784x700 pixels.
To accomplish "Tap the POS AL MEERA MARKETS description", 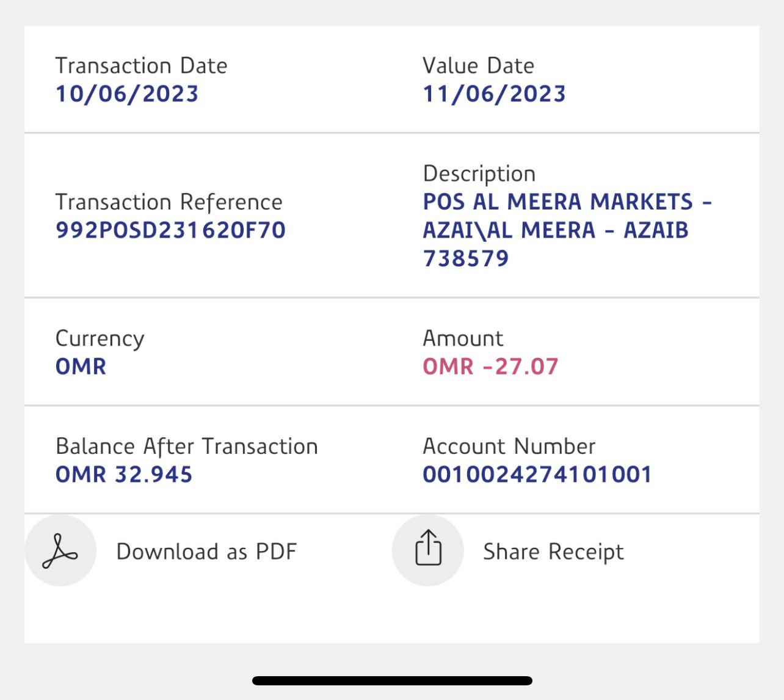I will (567, 230).
